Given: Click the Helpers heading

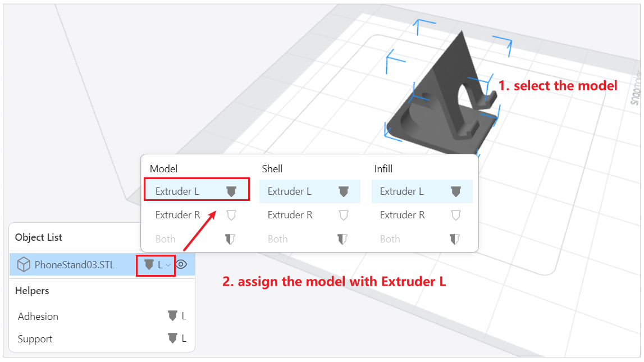Looking at the screenshot, I should pyautogui.click(x=32, y=291).
